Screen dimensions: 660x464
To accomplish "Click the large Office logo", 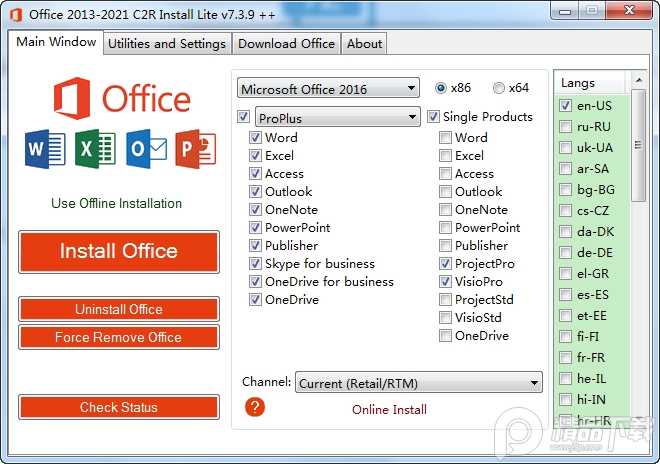I will click(x=122, y=98).
